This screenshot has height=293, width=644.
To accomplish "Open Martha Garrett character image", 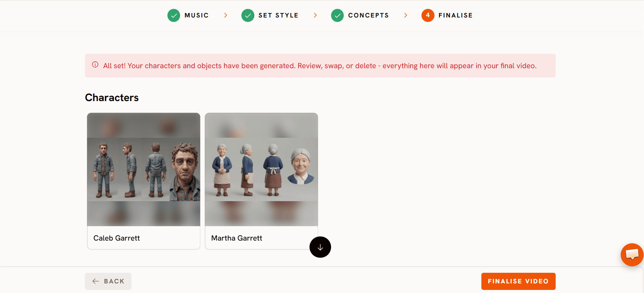I will [262, 169].
